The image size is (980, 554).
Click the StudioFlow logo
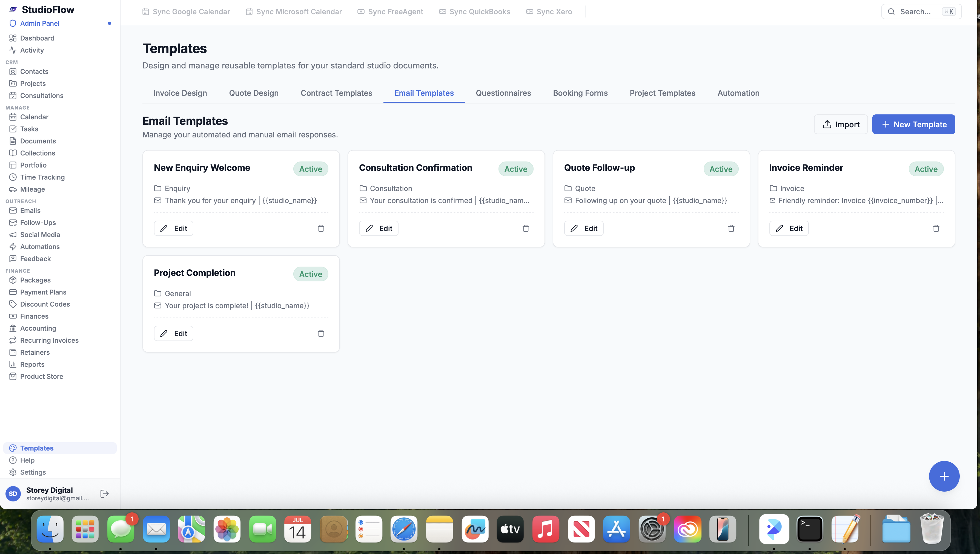(x=42, y=10)
